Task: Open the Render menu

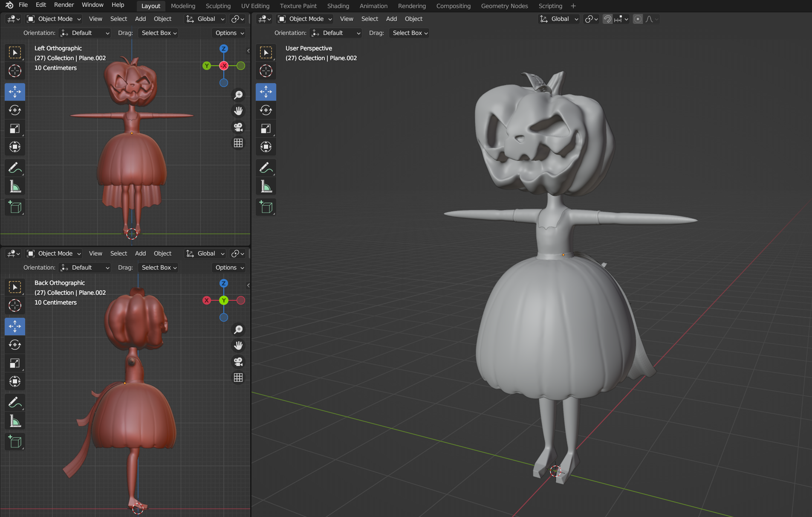Action: tap(64, 5)
